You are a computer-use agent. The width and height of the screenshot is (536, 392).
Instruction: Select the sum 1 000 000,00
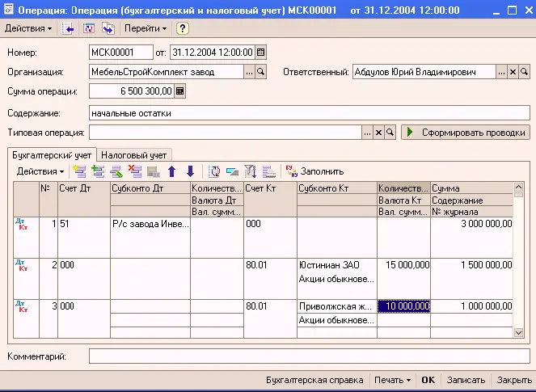472,306
